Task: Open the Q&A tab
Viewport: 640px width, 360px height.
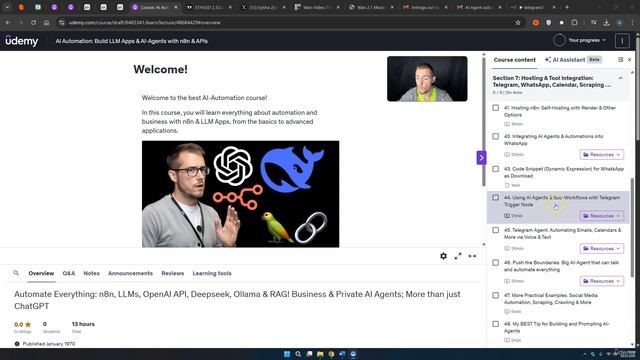Action: pos(69,273)
